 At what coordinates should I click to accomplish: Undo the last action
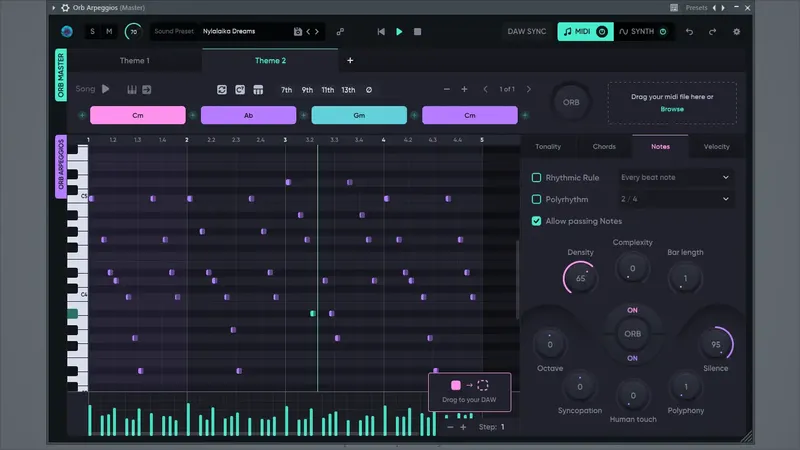click(x=689, y=32)
